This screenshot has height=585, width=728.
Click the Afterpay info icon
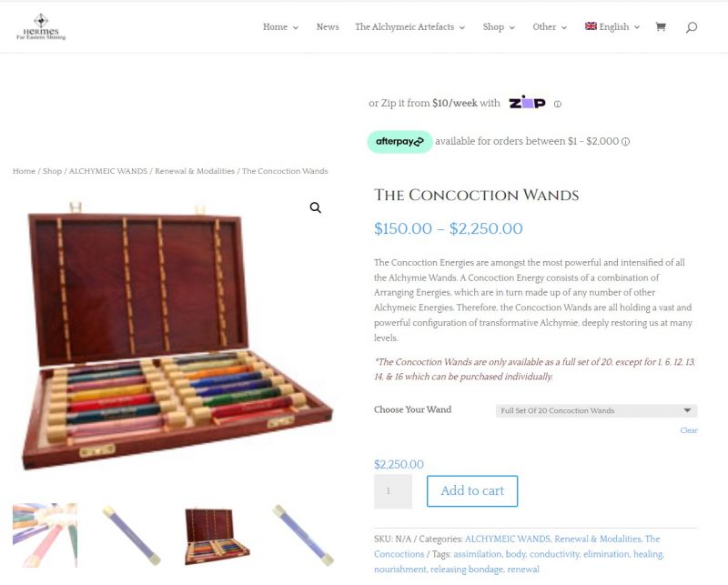[626, 142]
